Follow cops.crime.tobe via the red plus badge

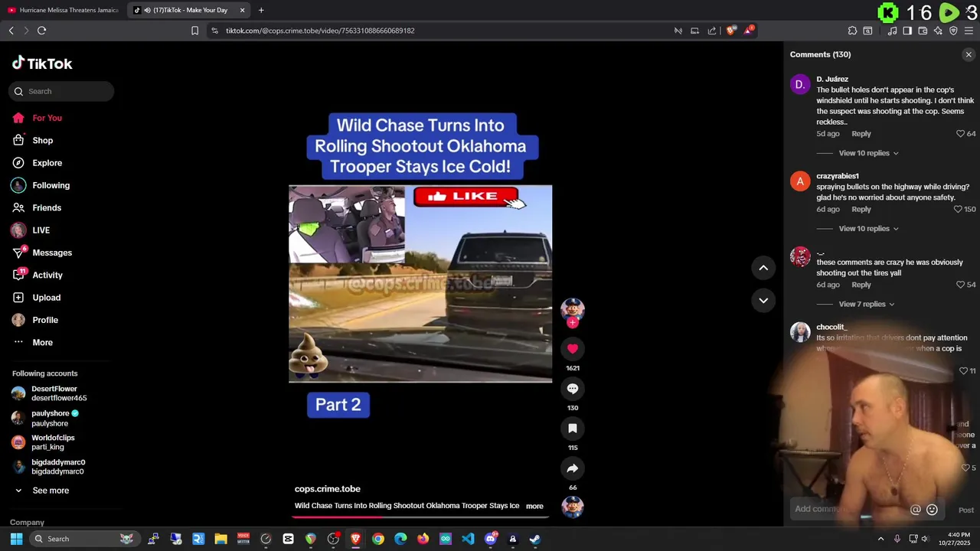(x=572, y=322)
